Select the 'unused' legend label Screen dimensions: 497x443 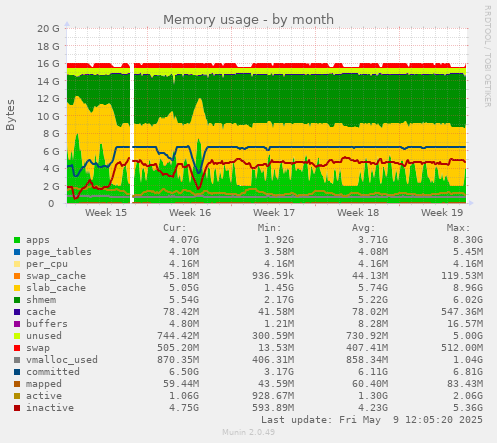(44, 336)
